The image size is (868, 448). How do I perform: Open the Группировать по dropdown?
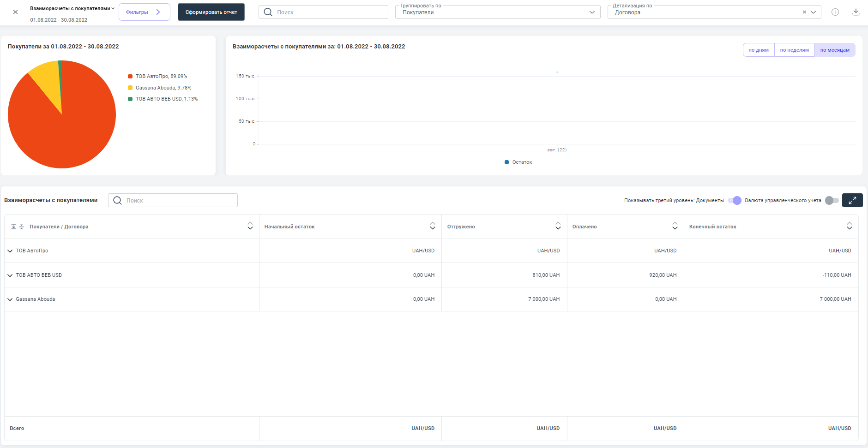pyautogui.click(x=497, y=12)
